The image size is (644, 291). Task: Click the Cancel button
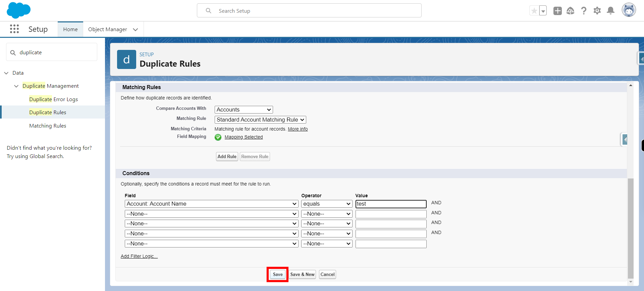pos(327,274)
